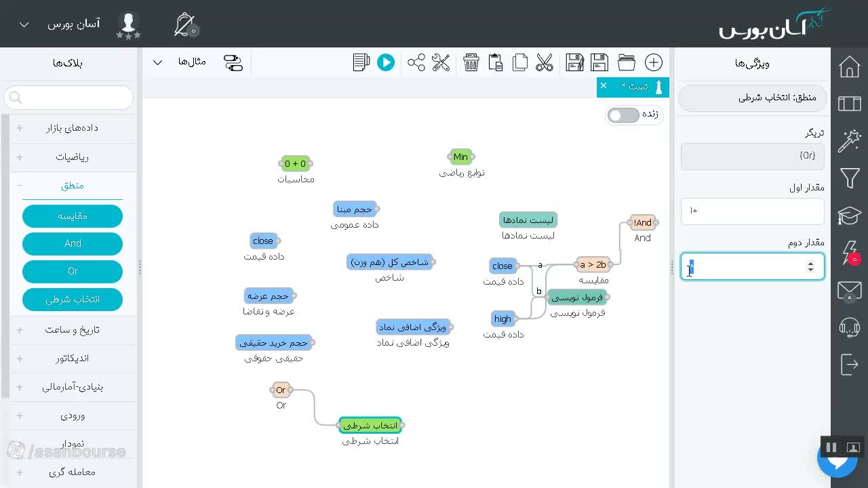Click the wrench and screwdriver tools icon
868x488 pixels.
tap(441, 62)
